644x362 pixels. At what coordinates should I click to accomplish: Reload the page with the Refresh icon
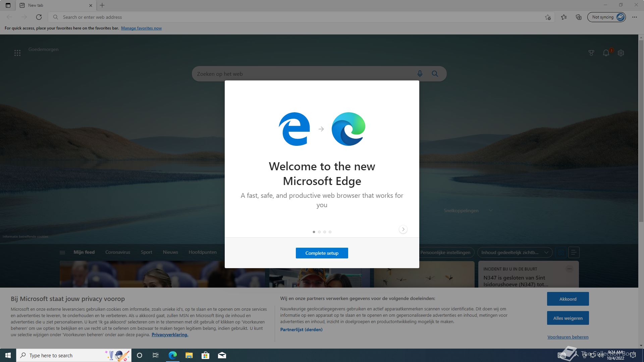[x=39, y=17]
